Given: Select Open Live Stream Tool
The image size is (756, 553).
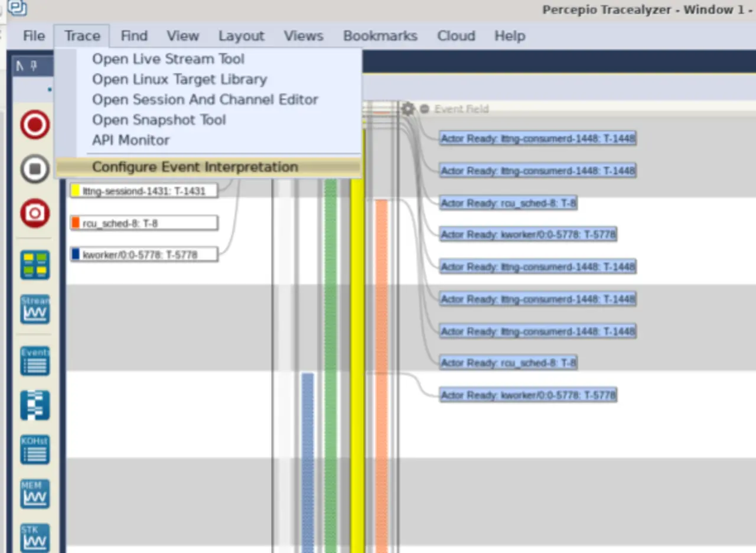Looking at the screenshot, I should point(168,59).
